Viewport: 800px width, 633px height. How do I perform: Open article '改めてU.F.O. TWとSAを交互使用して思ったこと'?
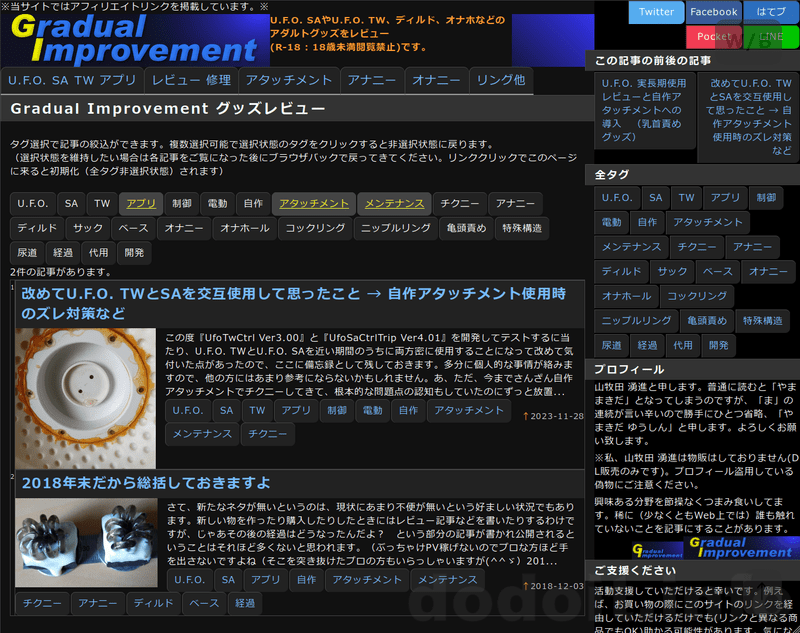click(x=293, y=303)
